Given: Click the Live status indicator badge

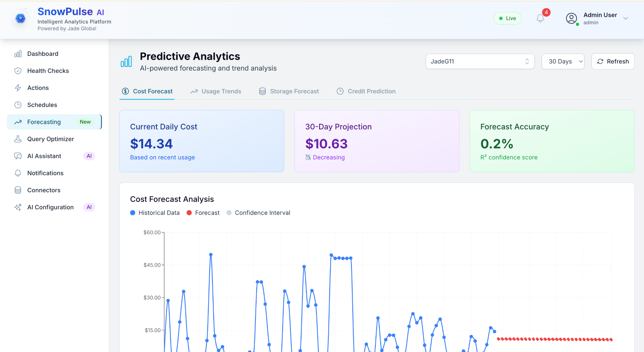Looking at the screenshot, I should point(507,18).
